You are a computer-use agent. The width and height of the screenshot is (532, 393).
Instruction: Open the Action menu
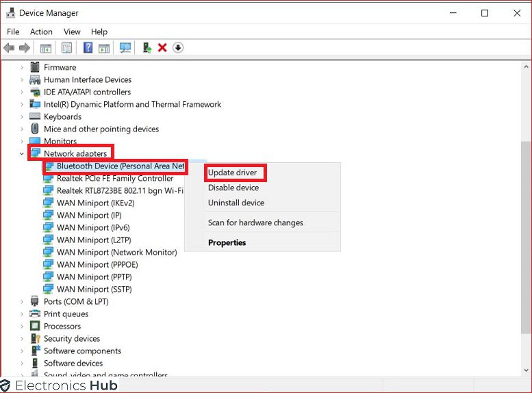pos(41,31)
